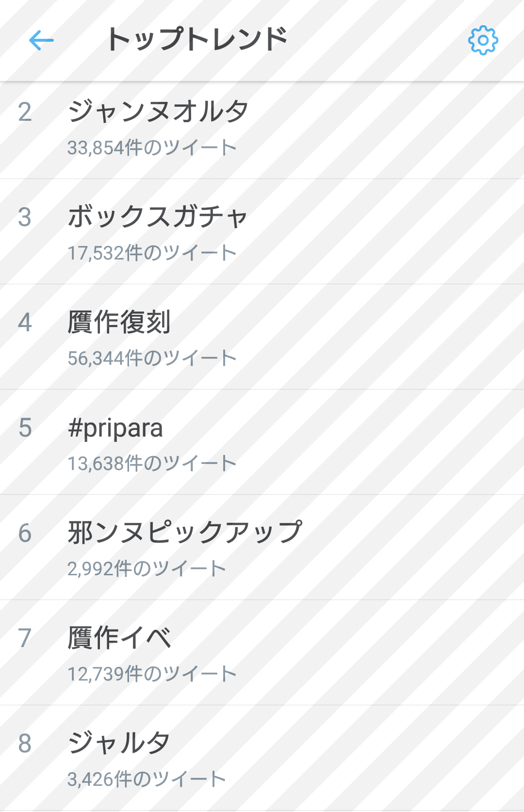Tap rank number 8 beside ジャルタ

[25, 744]
